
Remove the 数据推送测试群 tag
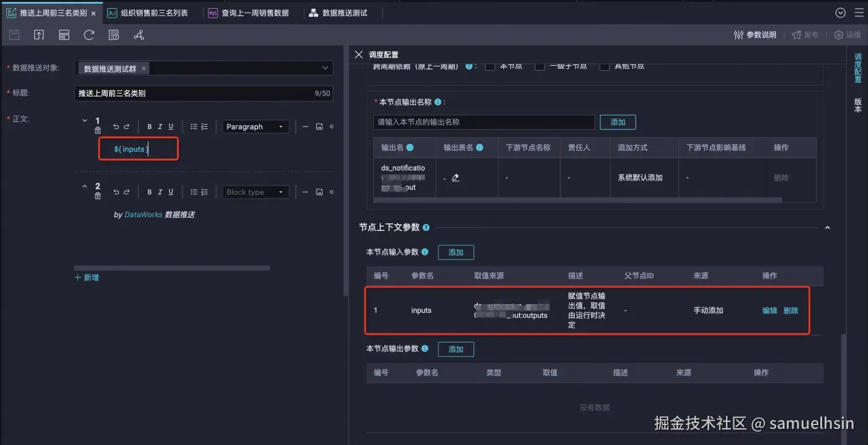pyautogui.click(x=144, y=68)
